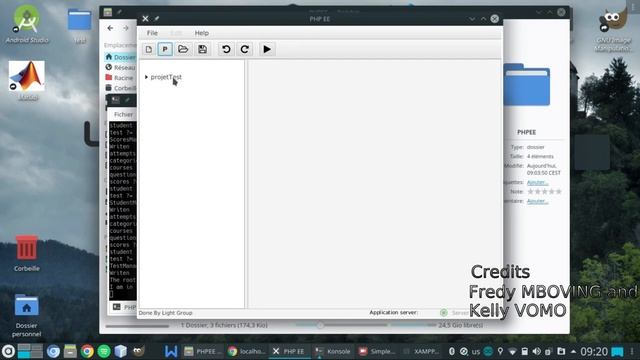Viewport: 640px width, 360px height.
Task: Click the 'Done By Light Group' status text
Action: tap(165, 313)
